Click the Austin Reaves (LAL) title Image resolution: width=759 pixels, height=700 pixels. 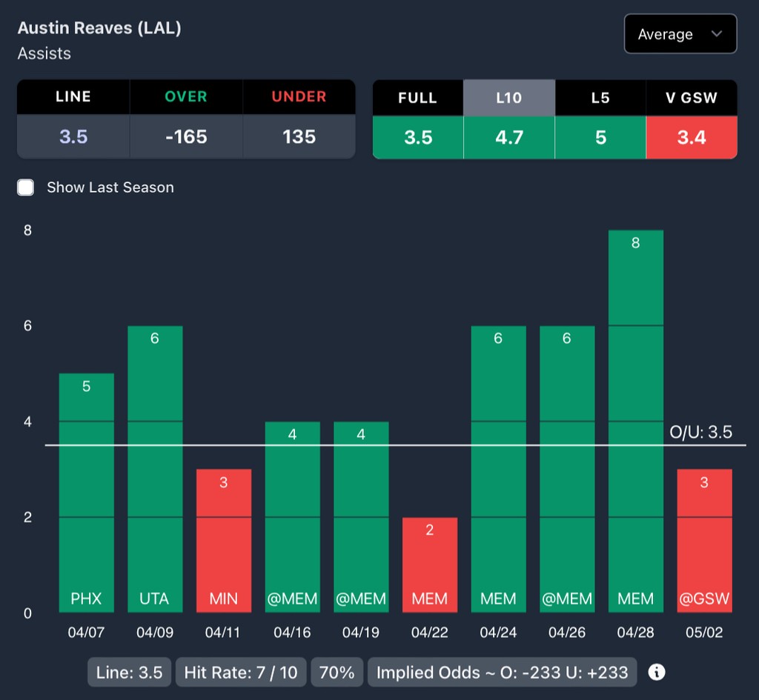[99, 28]
